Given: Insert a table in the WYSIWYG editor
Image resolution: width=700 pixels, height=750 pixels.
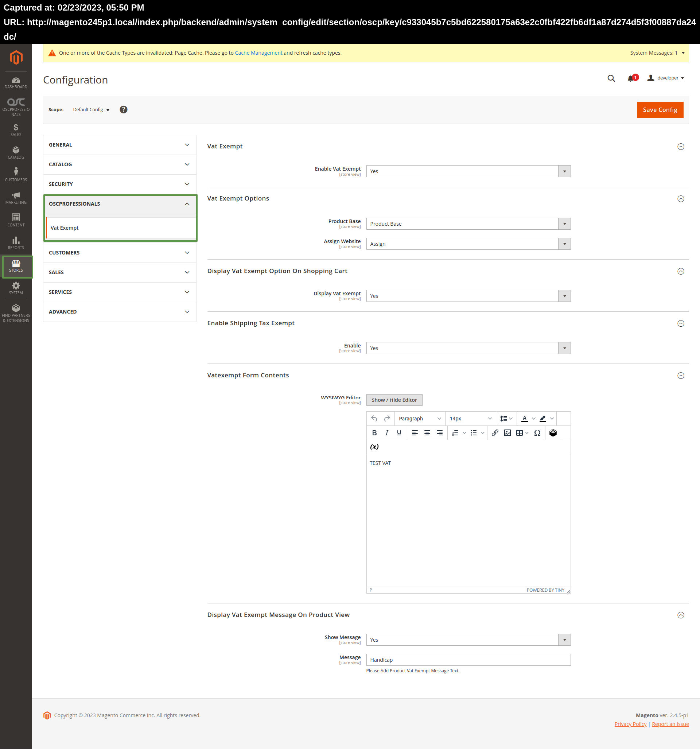Looking at the screenshot, I should 519,433.
